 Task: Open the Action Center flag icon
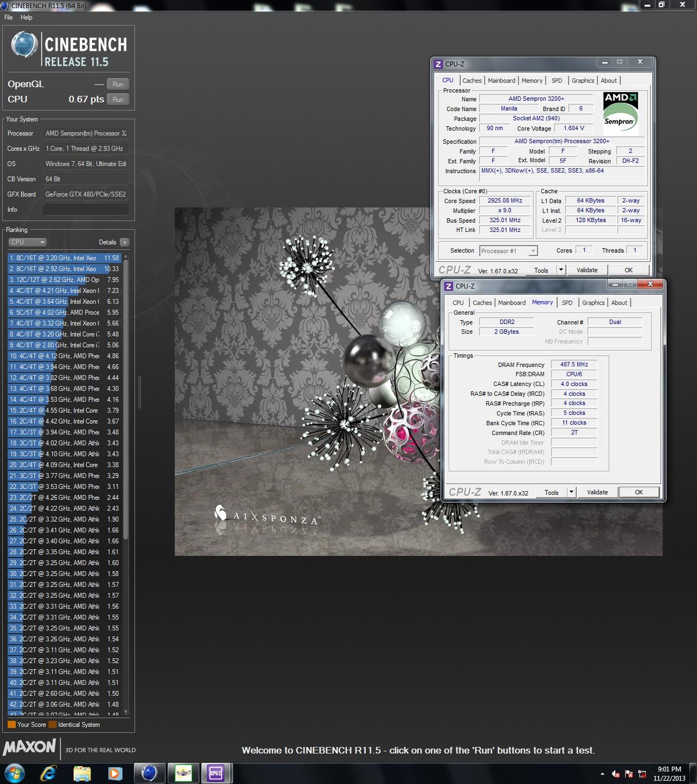[x=629, y=774]
